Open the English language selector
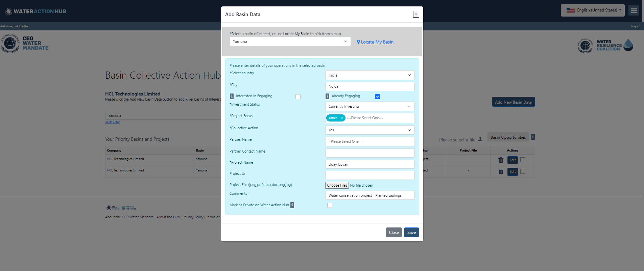Image resolution: width=644 pixels, height=271 pixels. [592, 10]
